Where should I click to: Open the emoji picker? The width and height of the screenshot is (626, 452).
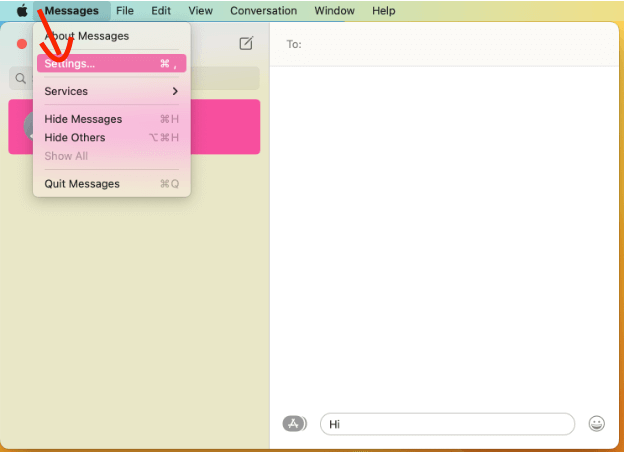pyautogui.click(x=596, y=424)
